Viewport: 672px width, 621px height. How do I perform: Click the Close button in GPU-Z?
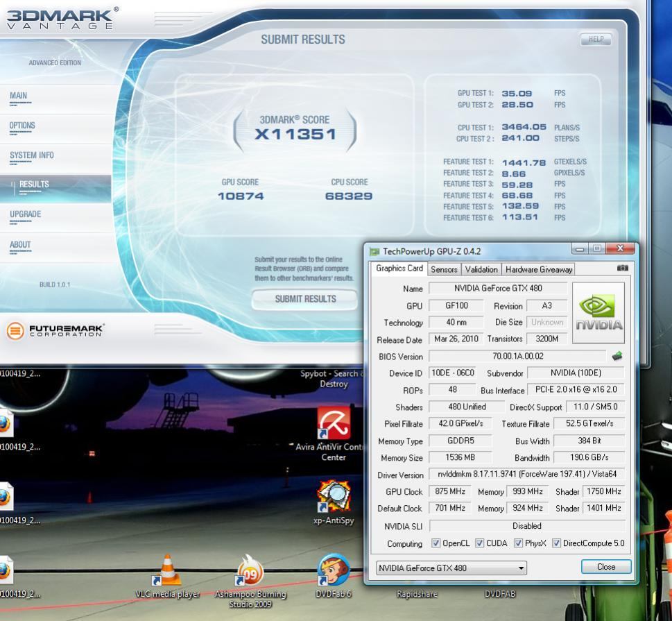pos(606,567)
